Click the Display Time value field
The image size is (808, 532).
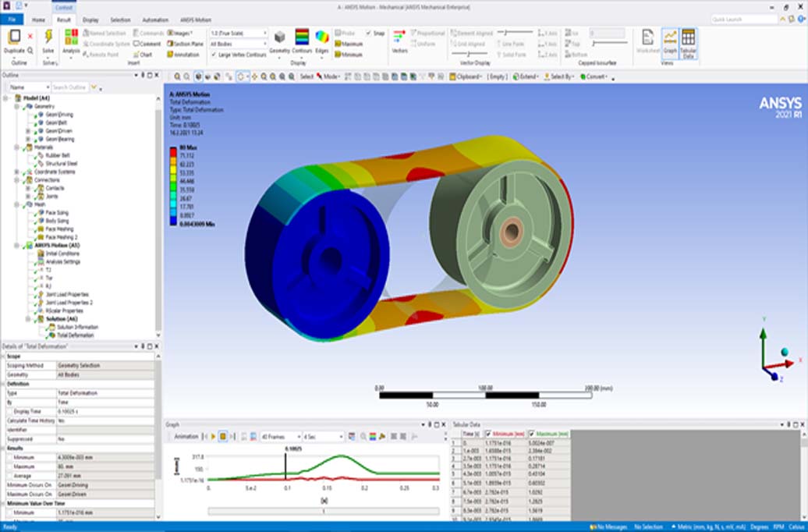coord(105,411)
